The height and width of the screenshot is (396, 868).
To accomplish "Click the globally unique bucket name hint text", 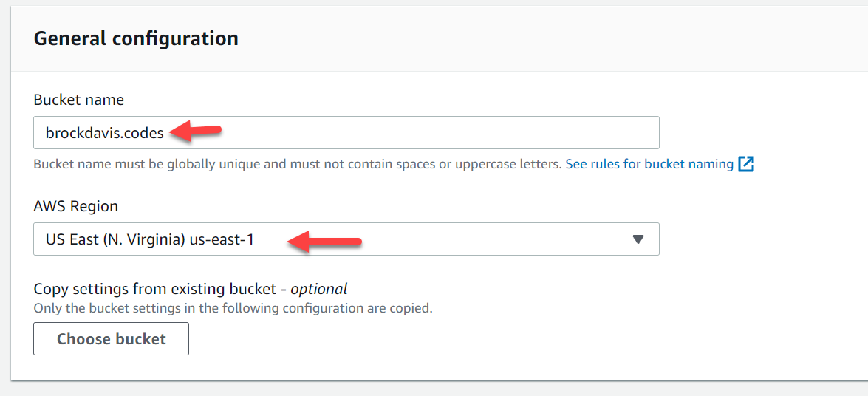I will [x=298, y=165].
